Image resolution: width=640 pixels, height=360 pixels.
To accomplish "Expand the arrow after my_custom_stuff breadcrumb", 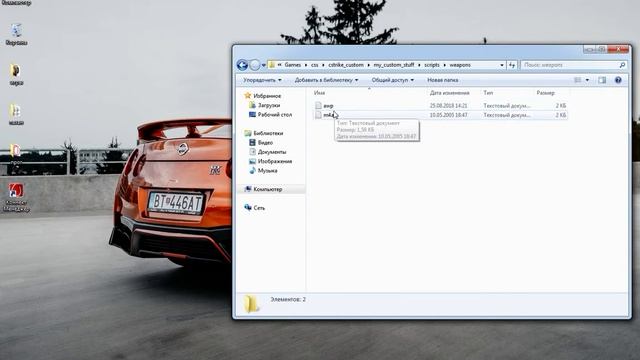I will [x=419, y=65].
